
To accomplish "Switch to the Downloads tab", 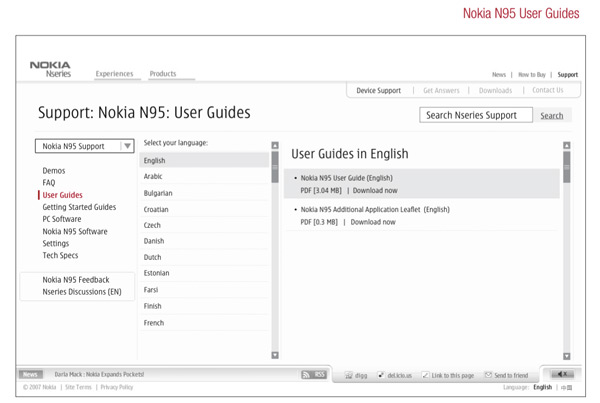I will coord(495,91).
